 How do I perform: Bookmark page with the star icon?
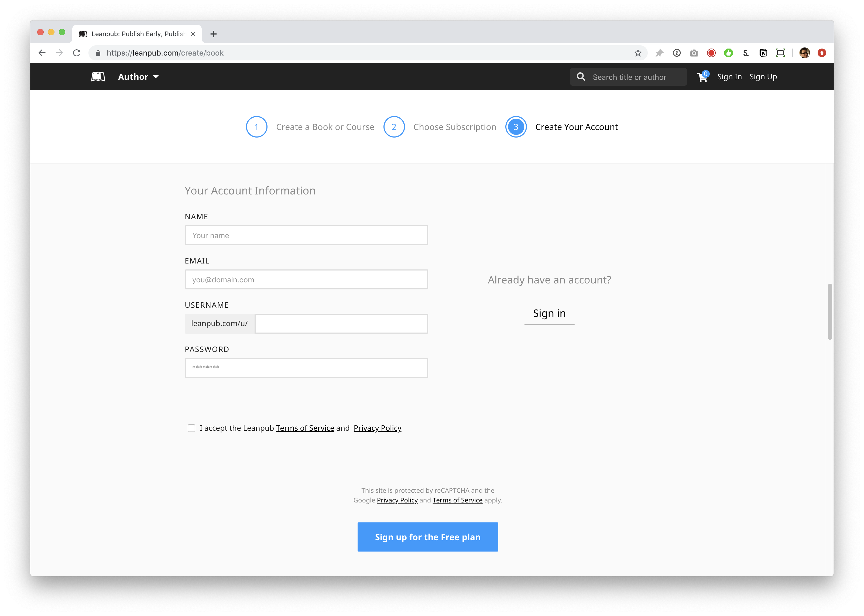637,53
